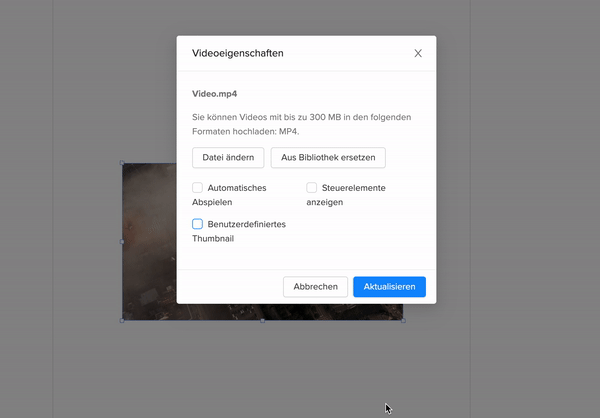The height and width of the screenshot is (418, 600).
Task: Click the Datei ändern button
Action: click(228, 158)
